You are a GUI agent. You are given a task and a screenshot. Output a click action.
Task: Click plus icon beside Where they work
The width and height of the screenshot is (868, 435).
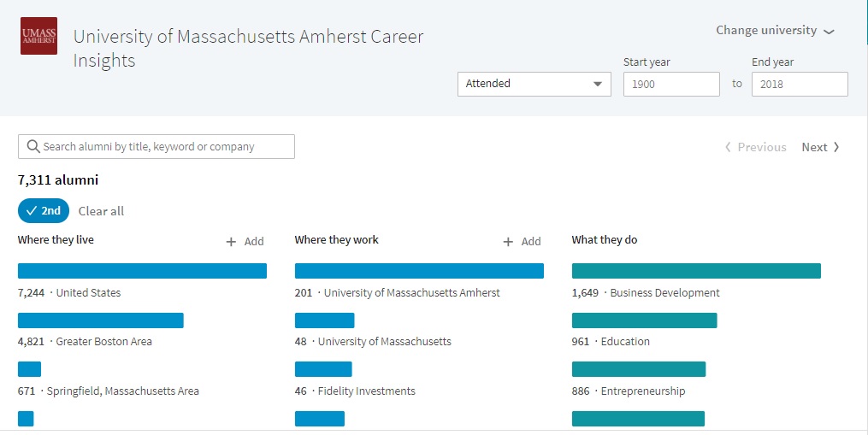coord(508,242)
